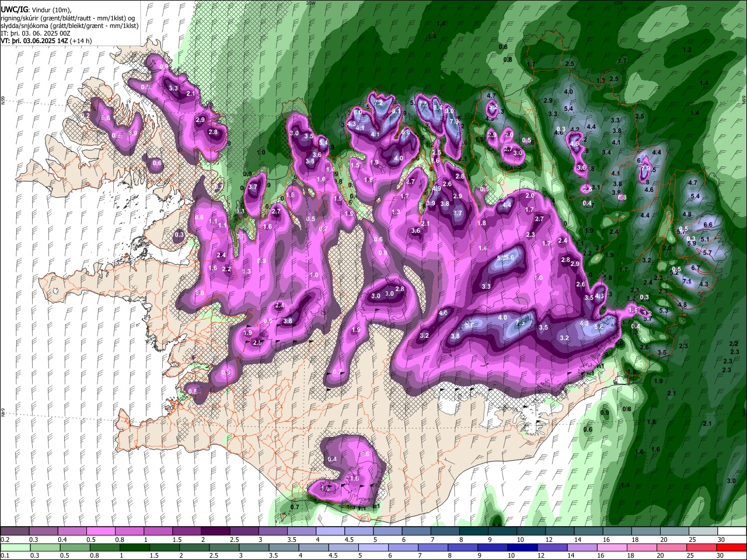Click white upper legend swatch above 30
Viewport: 747px width, 560px height.
pos(732,531)
